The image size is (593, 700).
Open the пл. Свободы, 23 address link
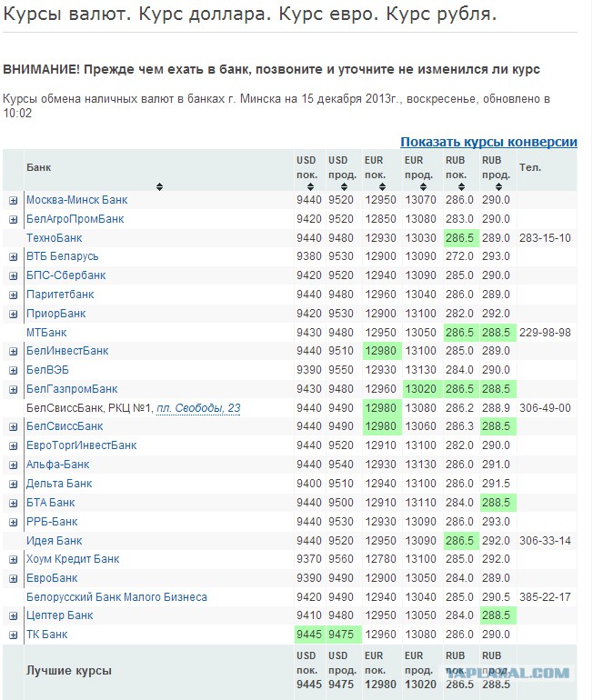(x=197, y=408)
